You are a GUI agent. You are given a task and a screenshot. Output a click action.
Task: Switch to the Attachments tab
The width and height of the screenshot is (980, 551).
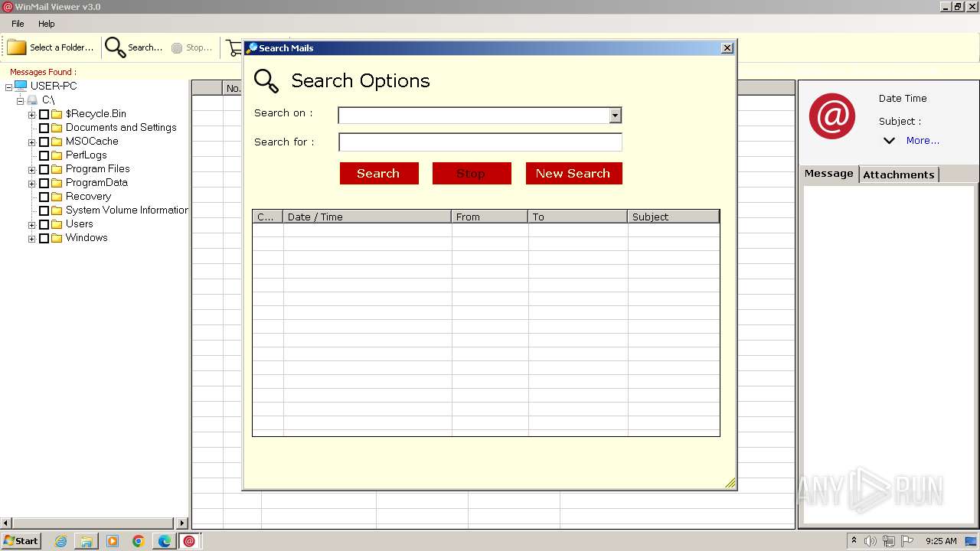[x=899, y=174]
